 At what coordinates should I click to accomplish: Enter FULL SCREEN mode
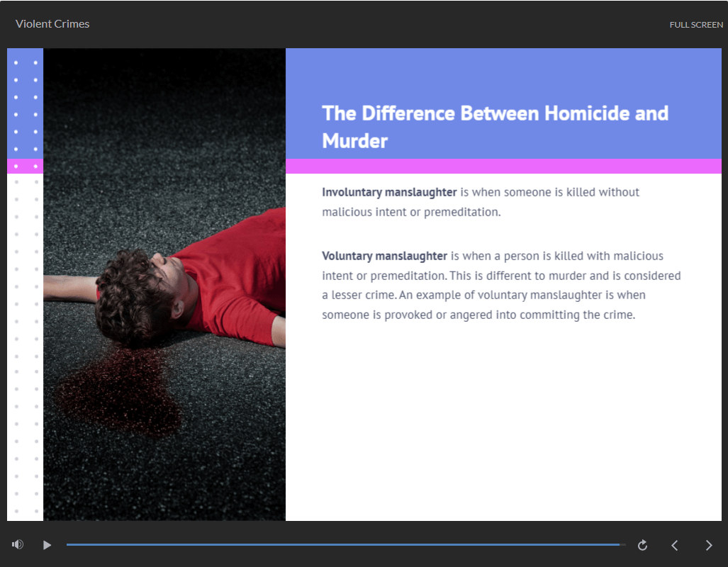[696, 25]
